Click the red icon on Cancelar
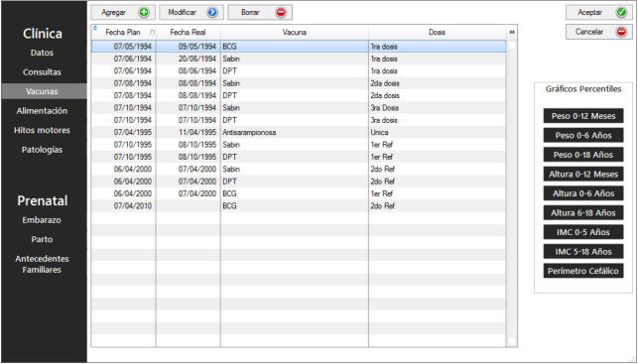Image resolution: width=638 pixels, height=364 pixels. (x=621, y=32)
